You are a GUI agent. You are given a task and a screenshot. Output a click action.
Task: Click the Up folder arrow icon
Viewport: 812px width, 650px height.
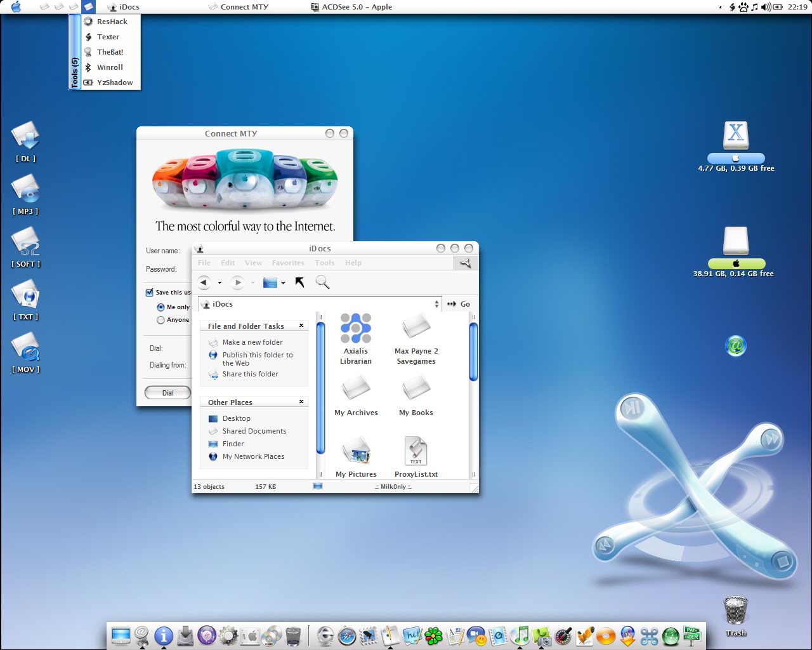[x=300, y=282]
